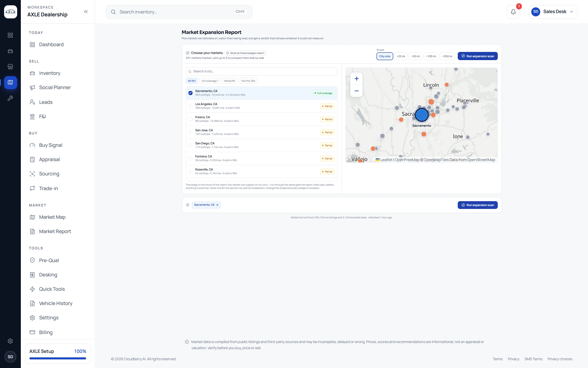Click the Search a city field
This screenshot has width=588, height=368.
(x=262, y=71)
